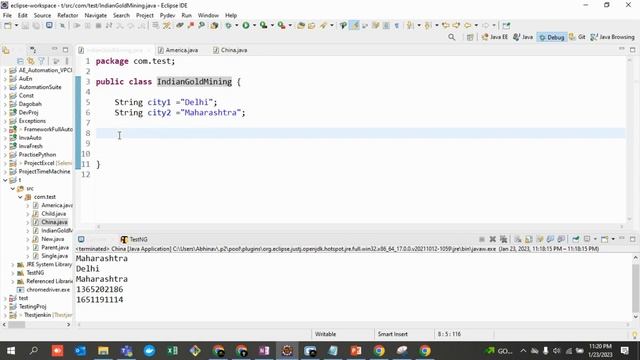640x360 pixels.
Task: Switch to Java perspective
Action: pyautogui.click(x=523, y=37)
